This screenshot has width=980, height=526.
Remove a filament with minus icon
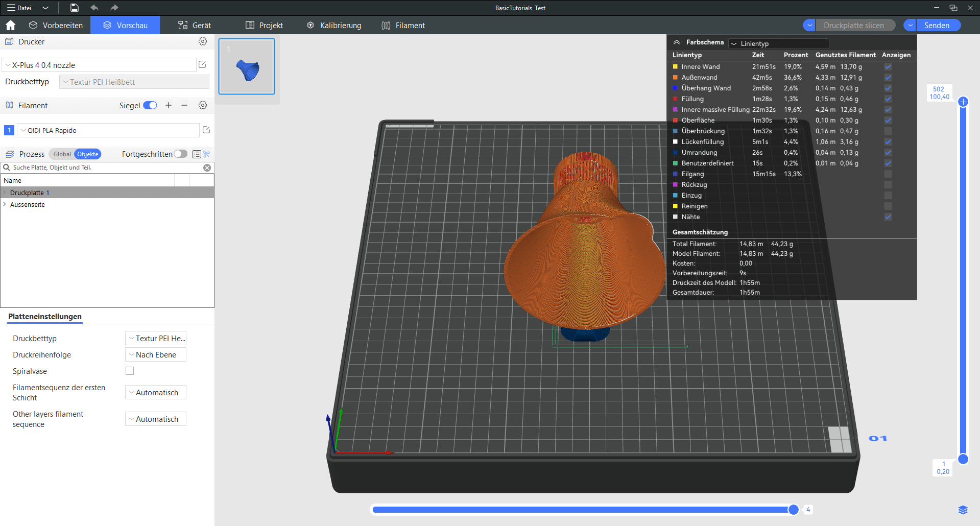pyautogui.click(x=184, y=105)
